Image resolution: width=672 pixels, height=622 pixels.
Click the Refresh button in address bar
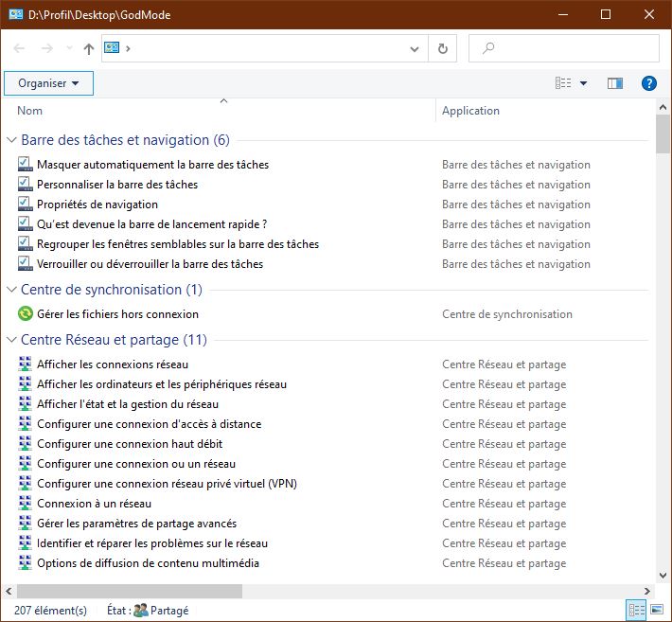[x=442, y=48]
